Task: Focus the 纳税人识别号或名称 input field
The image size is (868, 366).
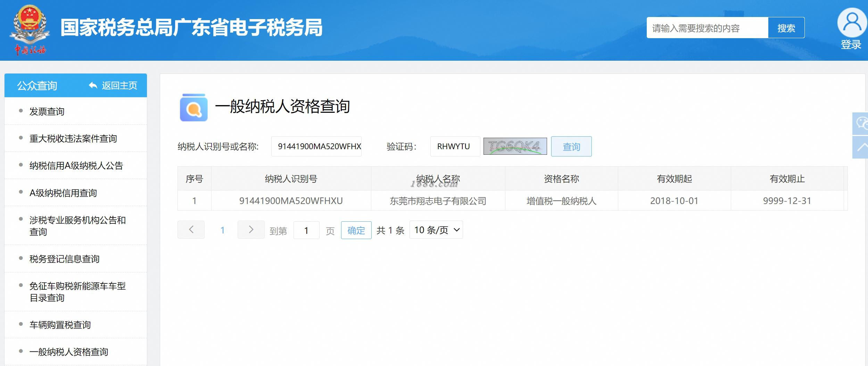Action: click(x=316, y=146)
